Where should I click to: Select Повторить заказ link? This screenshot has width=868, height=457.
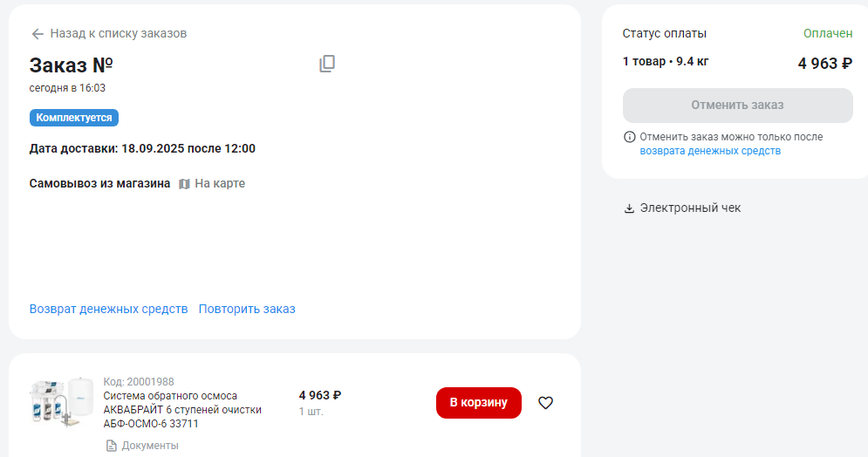tap(247, 309)
